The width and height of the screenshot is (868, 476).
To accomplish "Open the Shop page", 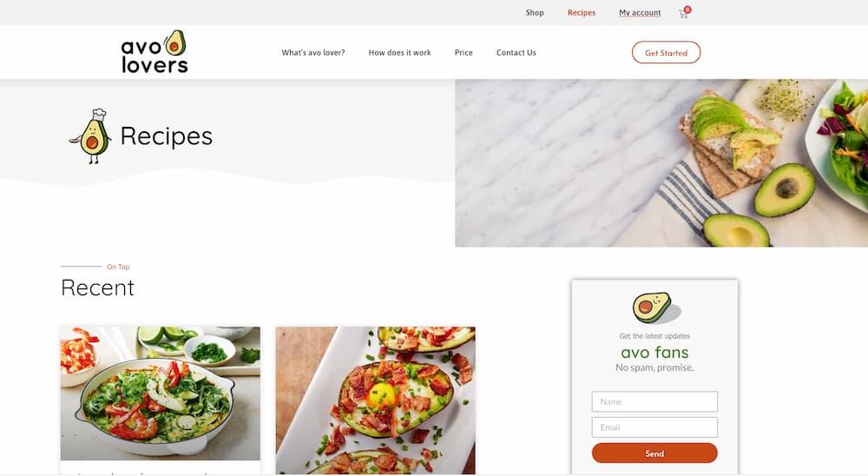I will tap(535, 12).
